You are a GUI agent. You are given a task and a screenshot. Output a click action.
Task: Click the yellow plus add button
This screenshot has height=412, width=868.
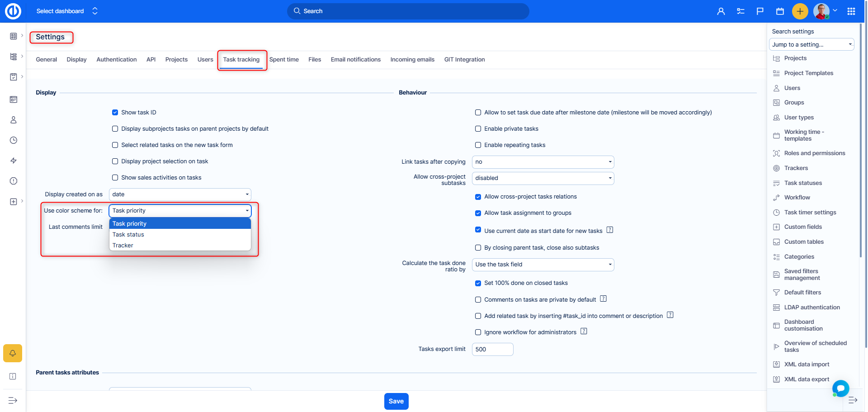click(x=800, y=11)
